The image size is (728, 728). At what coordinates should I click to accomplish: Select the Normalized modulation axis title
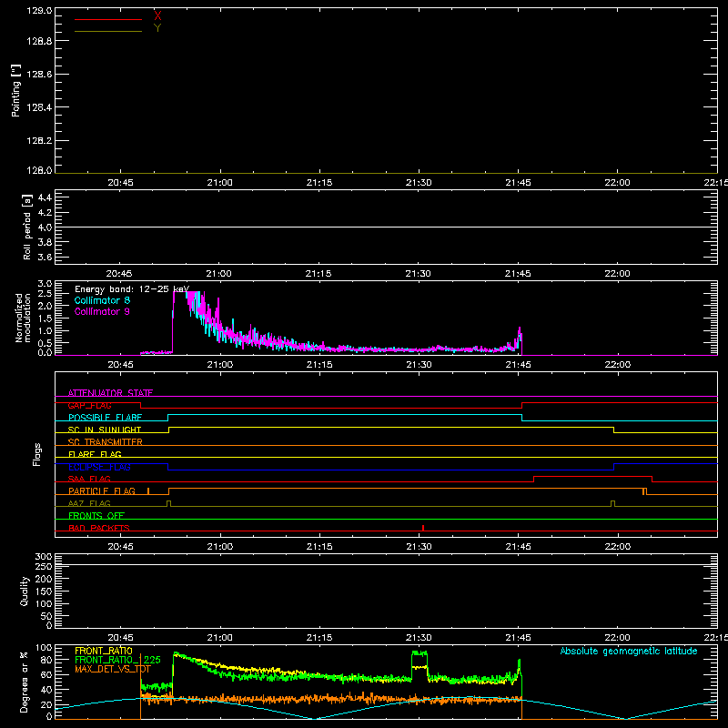[23, 318]
